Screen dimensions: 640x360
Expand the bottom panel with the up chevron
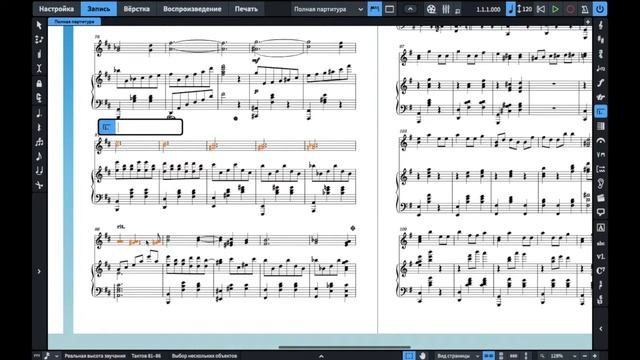point(321,356)
